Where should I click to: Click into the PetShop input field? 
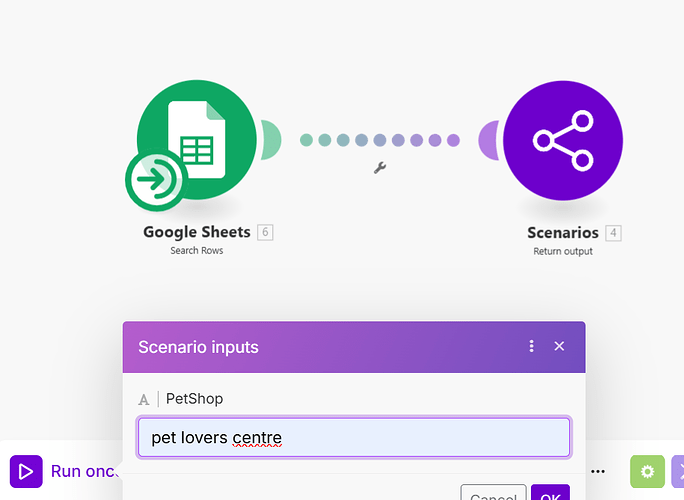pyautogui.click(x=354, y=437)
